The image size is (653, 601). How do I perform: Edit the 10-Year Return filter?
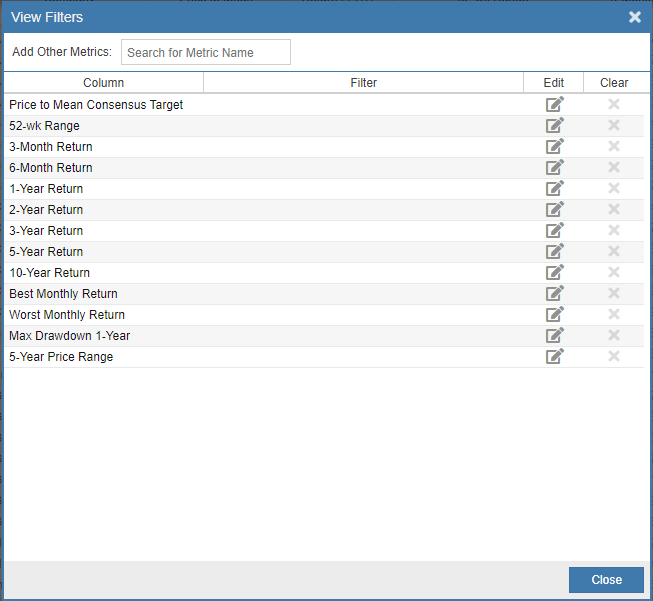point(554,272)
